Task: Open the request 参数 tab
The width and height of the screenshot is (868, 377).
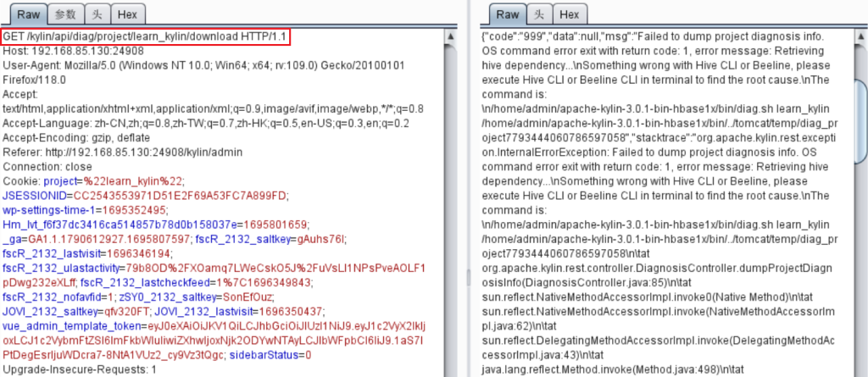Action: pyautogui.click(x=64, y=14)
